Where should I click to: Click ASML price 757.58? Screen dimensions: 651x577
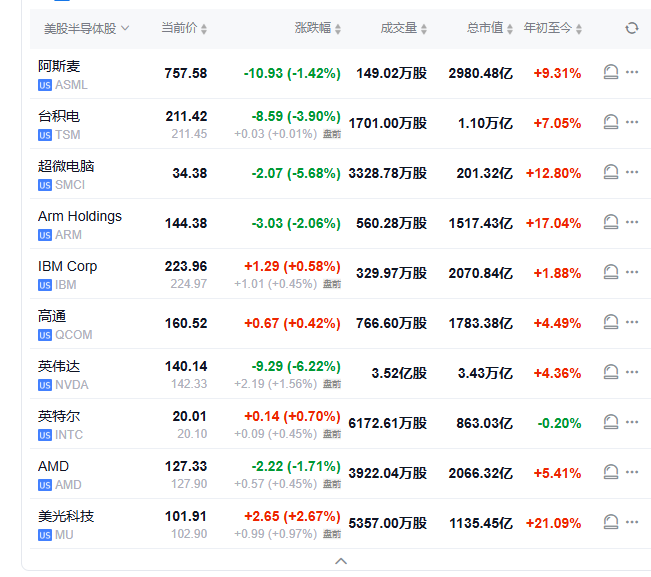click(x=186, y=73)
